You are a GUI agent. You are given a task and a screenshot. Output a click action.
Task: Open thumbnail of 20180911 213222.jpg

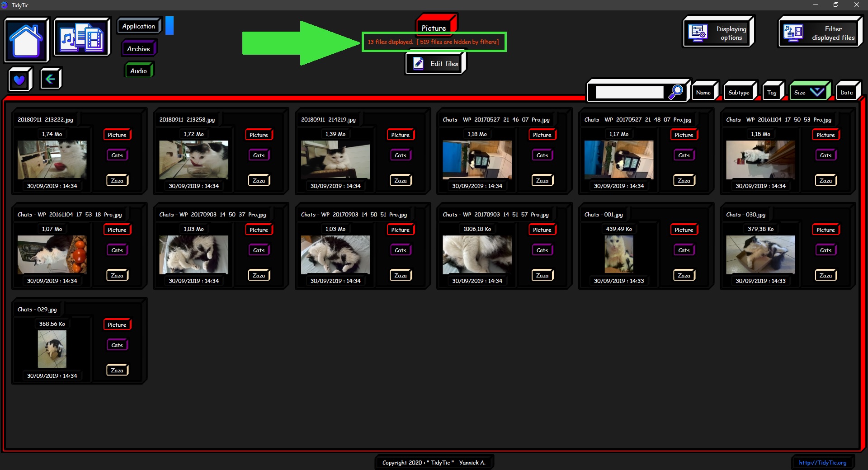52,160
